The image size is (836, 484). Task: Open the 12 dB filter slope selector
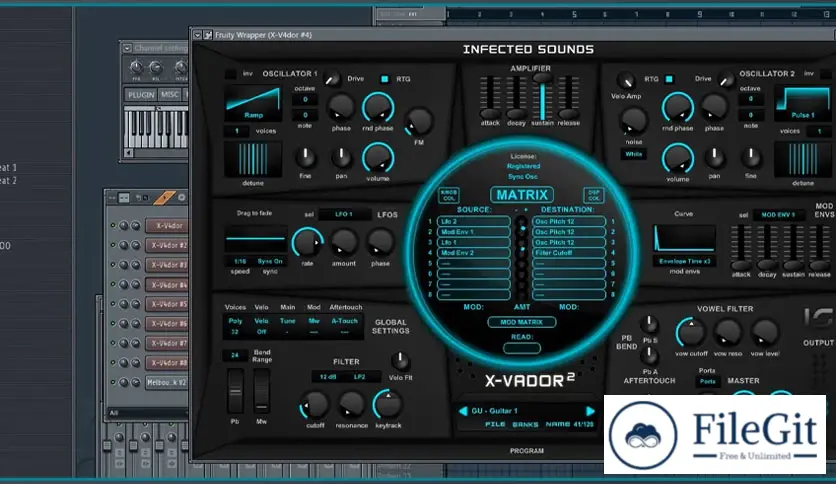(x=328, y=377)
